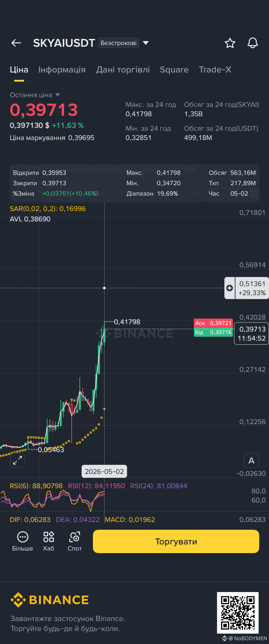Switch to the Trade-X tab
Image resolution: width=269 pixels, height=644 pixels.
pyautogui.click(x=215, y=70)
